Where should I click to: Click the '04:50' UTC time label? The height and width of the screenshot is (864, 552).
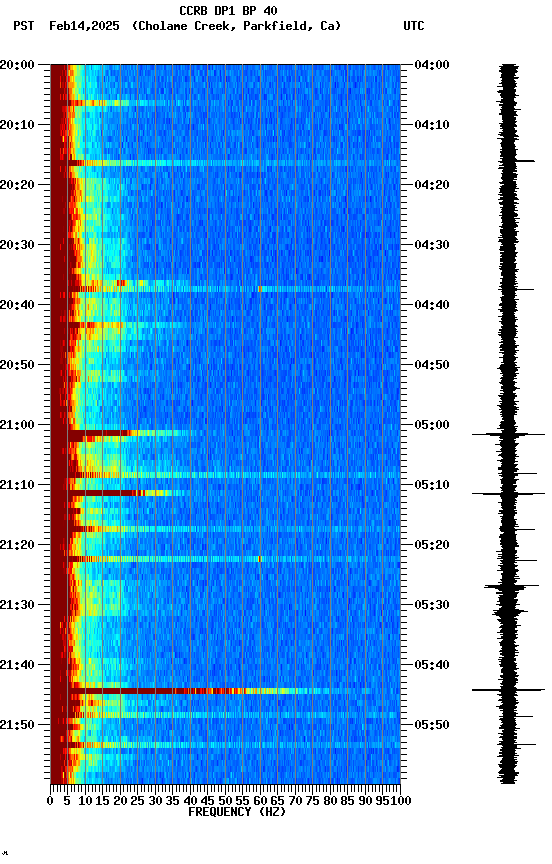coord(432,365)
